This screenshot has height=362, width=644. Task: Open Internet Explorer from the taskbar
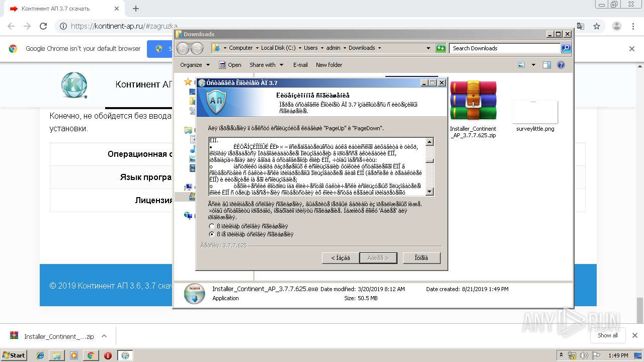click(40, 355)
